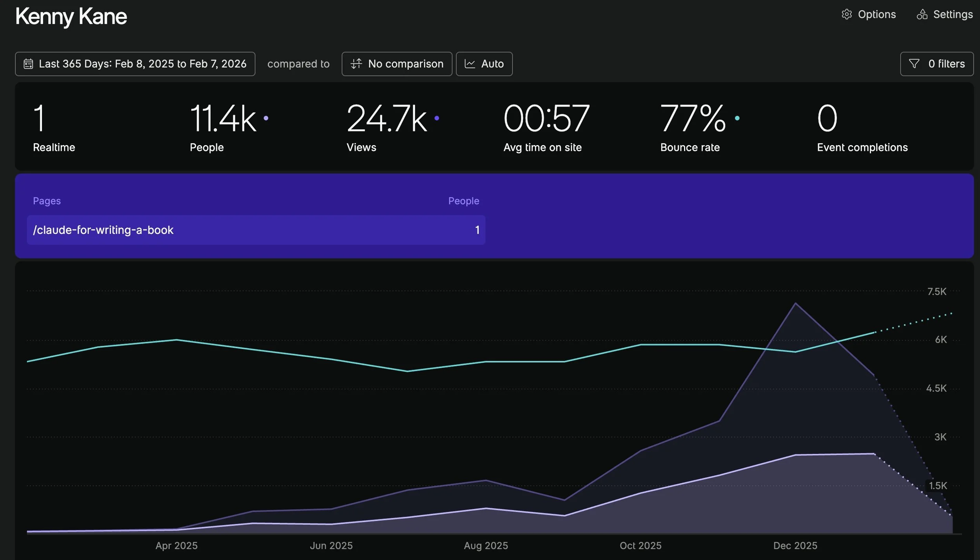Click the comparison arrows icon
Viewport: 980px width, 560px height.
pyautogui.click(x=356, y=64)
